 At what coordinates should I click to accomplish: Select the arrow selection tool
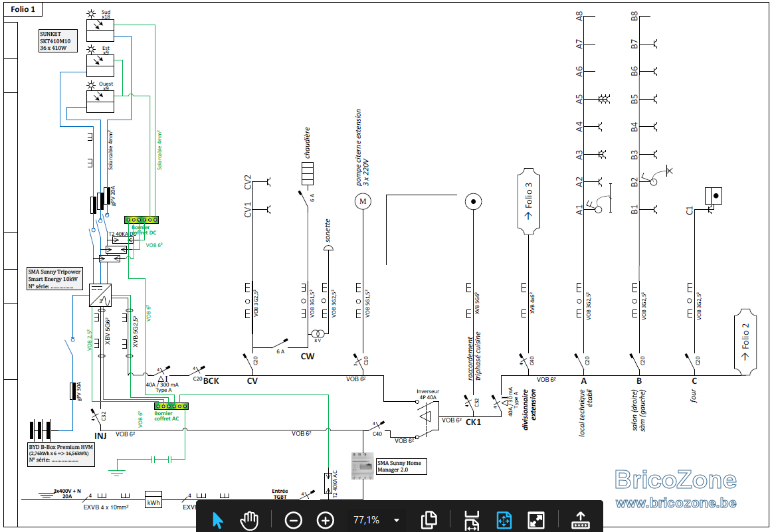217,519
